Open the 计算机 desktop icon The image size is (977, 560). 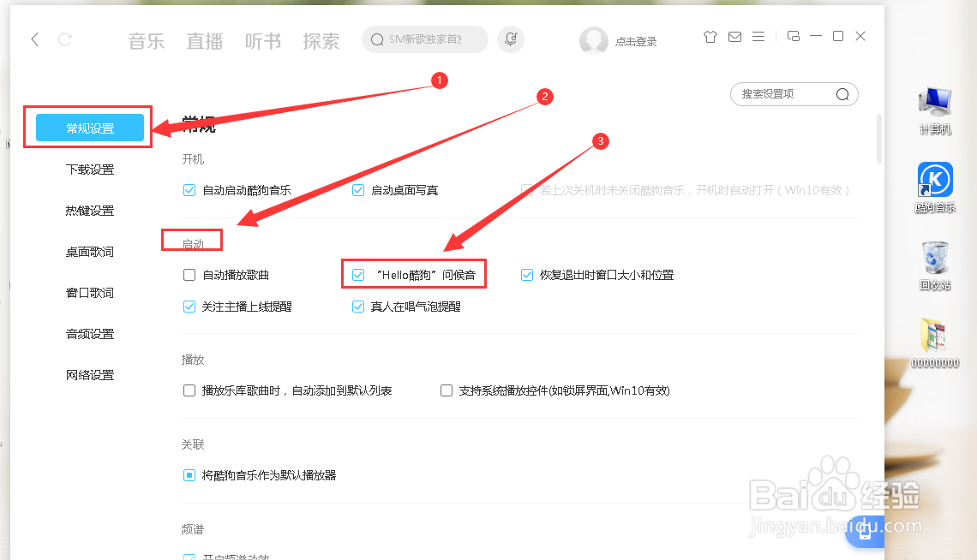tap(935, 111)
